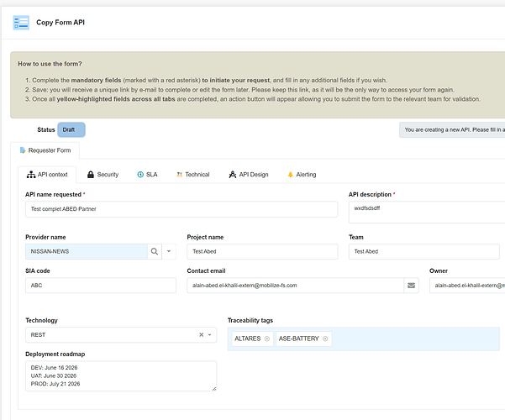Open the Technical tab

pyautogui.click(x=192, y=175)
